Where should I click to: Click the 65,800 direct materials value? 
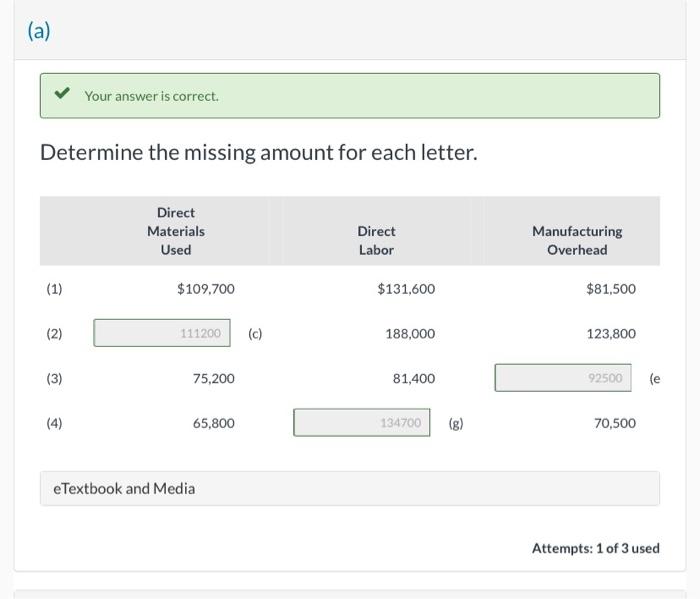(214, 423)
